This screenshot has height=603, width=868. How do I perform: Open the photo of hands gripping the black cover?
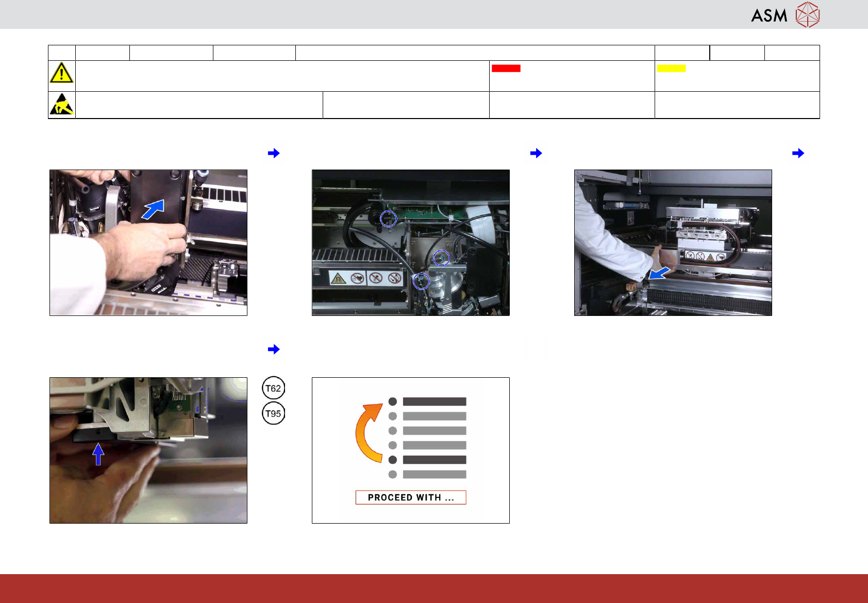tap(148, 243)
